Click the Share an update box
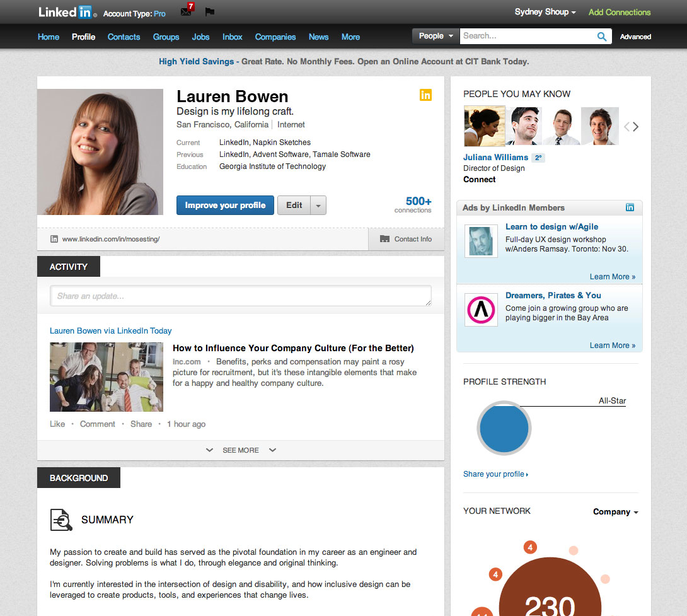The width and height of the screenshot is (687, 616). (241, 296)
